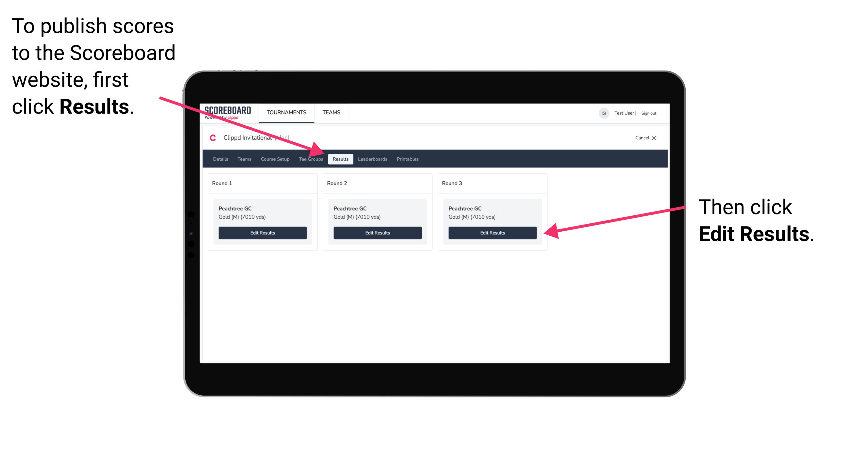Screen dimensions: 868x467
Task: Click Round 2 Peachtree GC course label
Action: (x=351, y=208)
